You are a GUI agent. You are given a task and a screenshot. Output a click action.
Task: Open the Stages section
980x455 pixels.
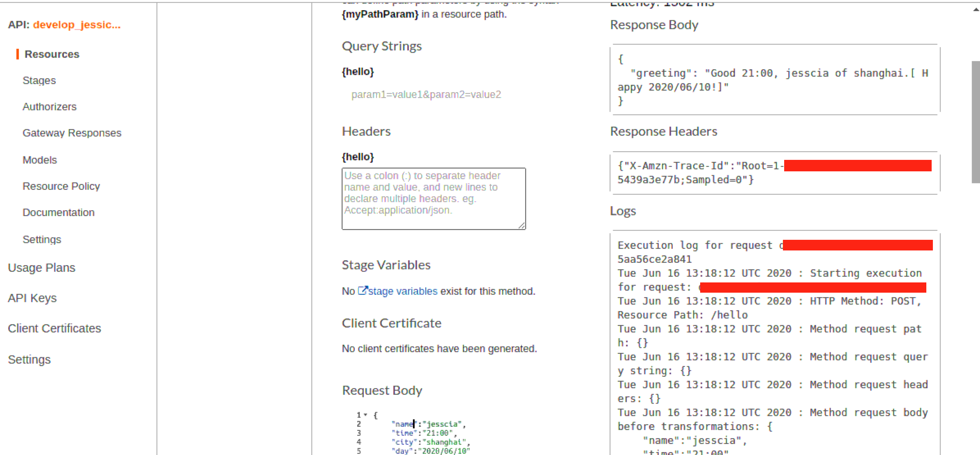coord(39,80)
